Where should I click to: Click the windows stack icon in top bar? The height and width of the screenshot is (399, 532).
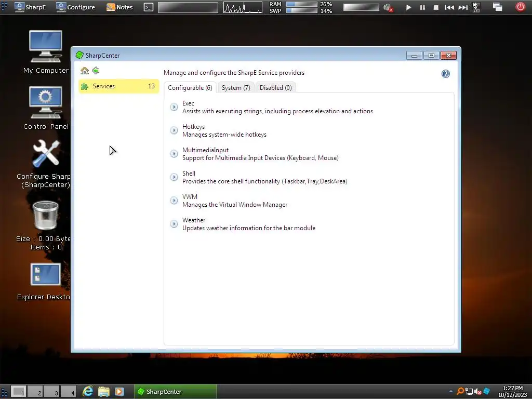point(497,7)
